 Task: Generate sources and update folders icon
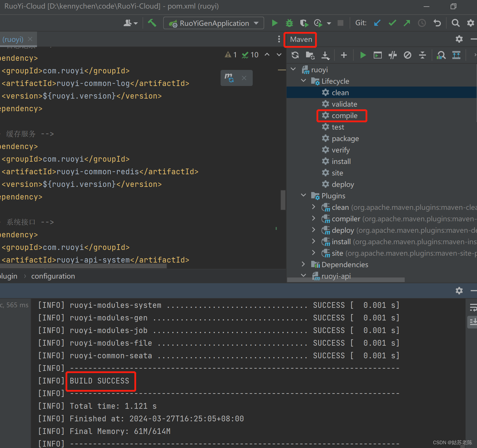click(310, 55)
